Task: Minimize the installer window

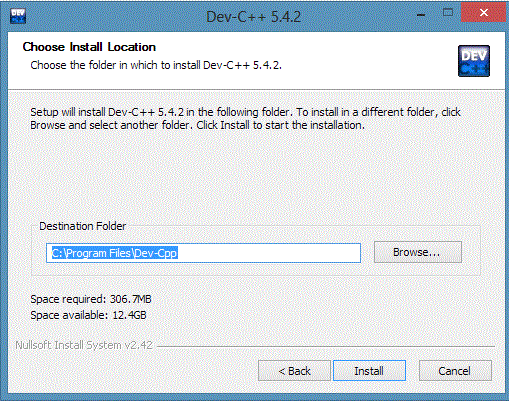Action: (421, 15)
